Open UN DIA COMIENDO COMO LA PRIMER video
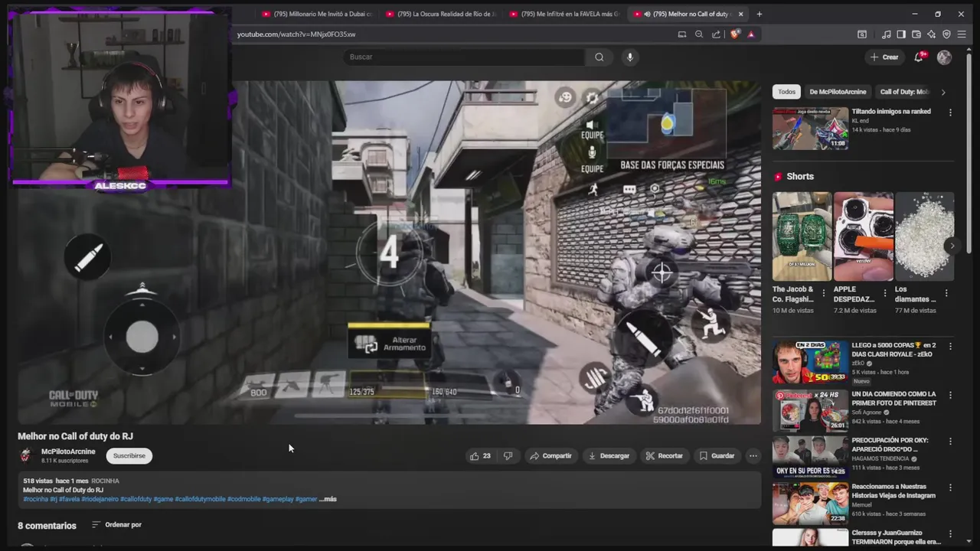The height and width of the screenshot is (551, 980). click(810, 411)
